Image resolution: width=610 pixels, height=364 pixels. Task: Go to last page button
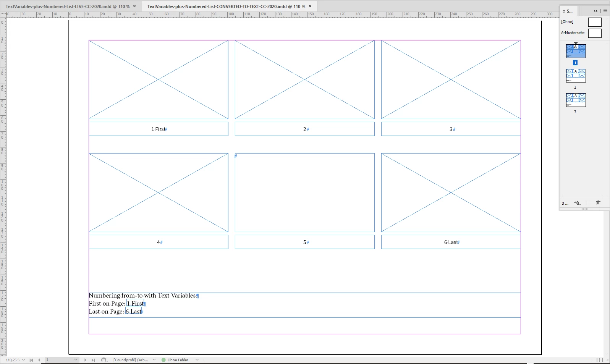pos(93,360)
